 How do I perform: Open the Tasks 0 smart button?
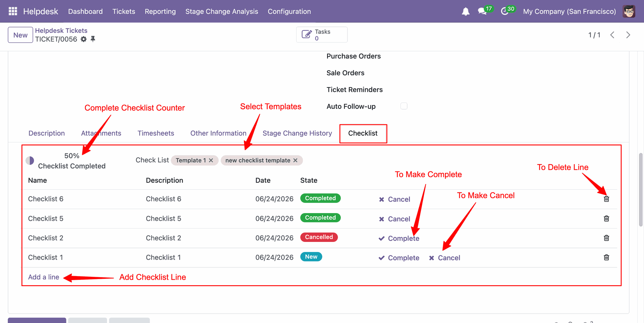322,35
